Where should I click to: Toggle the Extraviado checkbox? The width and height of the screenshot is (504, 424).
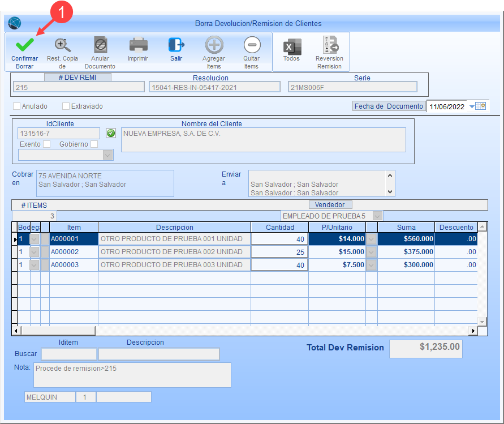(x=66, y=106)
